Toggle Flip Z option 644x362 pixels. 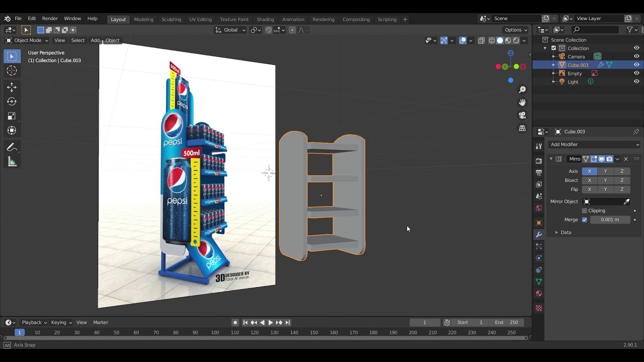(622, 190)
